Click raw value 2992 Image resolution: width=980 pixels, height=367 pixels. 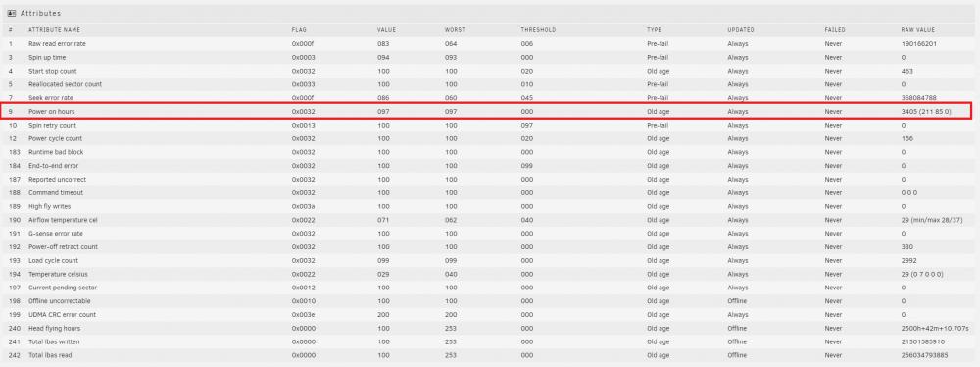pos(908,261)
